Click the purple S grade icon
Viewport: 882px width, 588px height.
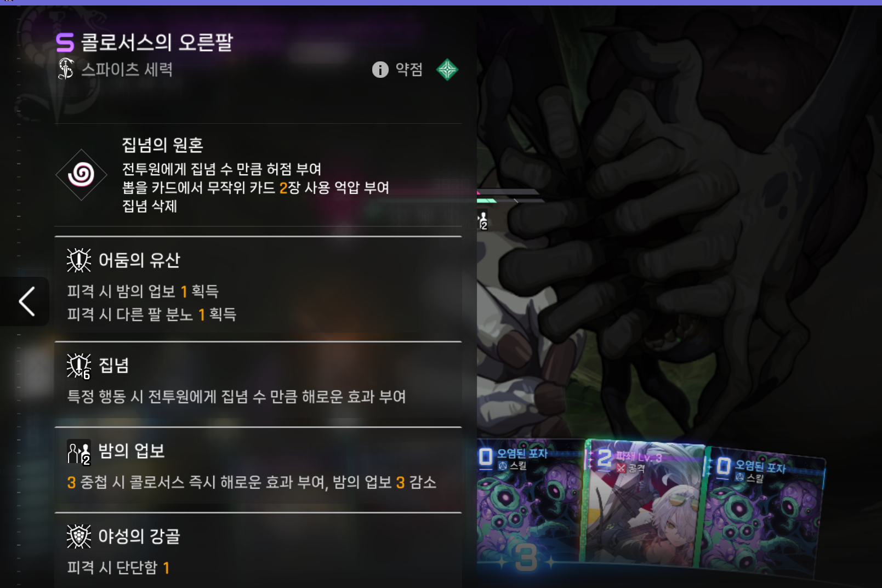65,42
